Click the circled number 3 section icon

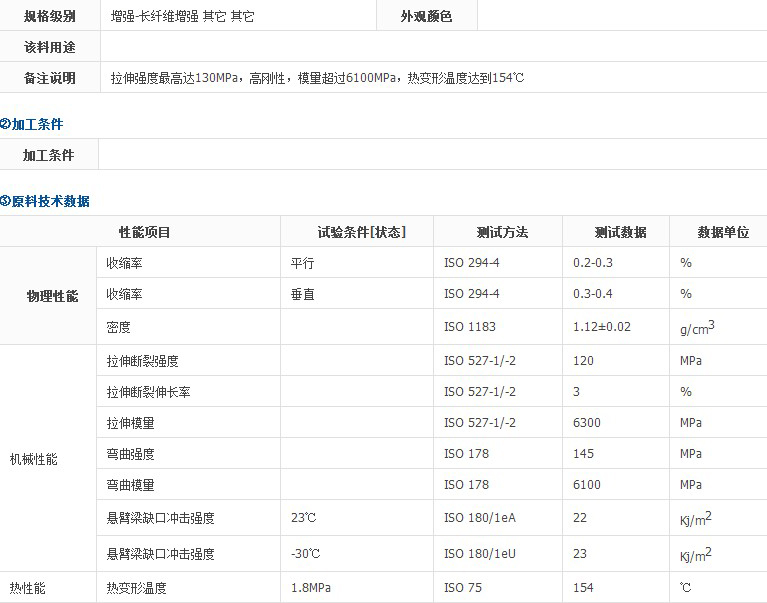point(5,201)
